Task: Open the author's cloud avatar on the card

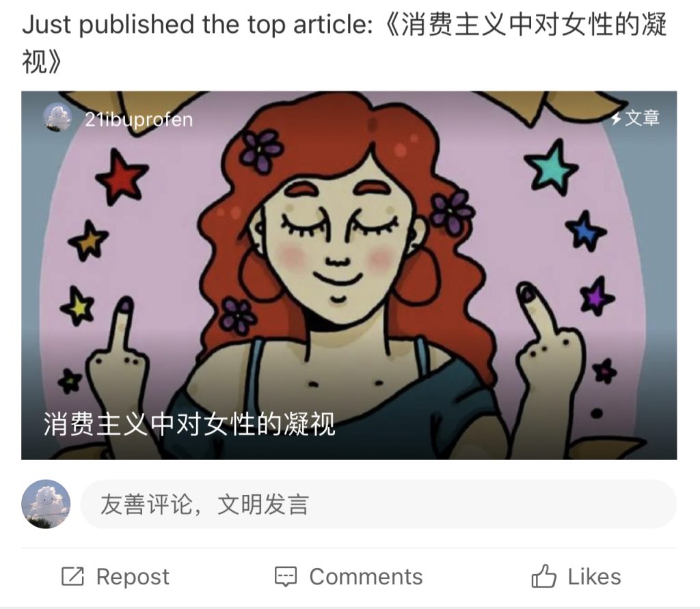Action: click(57, 117)
